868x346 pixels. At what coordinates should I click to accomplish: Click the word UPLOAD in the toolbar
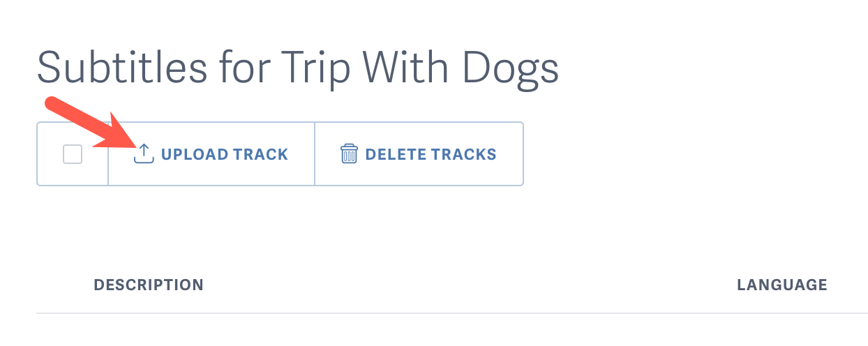coord(191,154)
